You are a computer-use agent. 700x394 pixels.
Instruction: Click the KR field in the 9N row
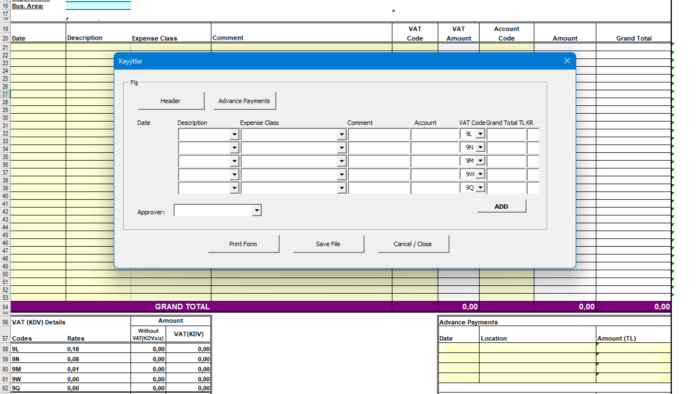tap(533, 148)
